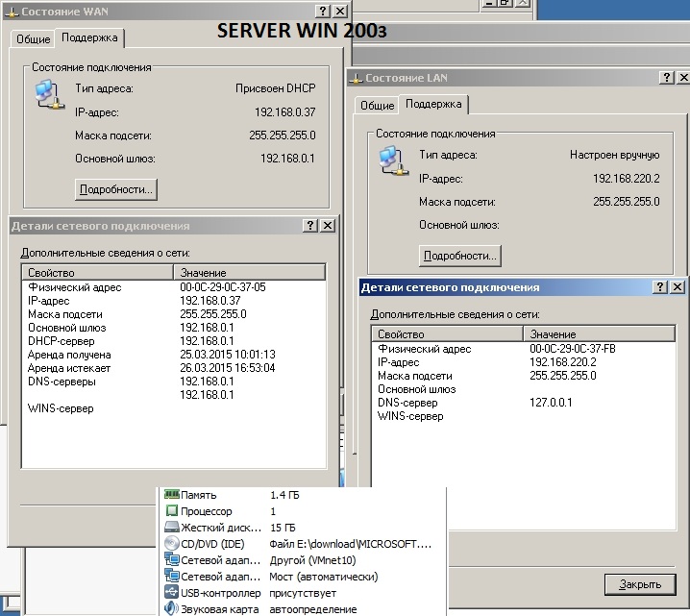Open Подробности button in WAN status window
This screenshot has height=616, width=690.
click(116, 189)
